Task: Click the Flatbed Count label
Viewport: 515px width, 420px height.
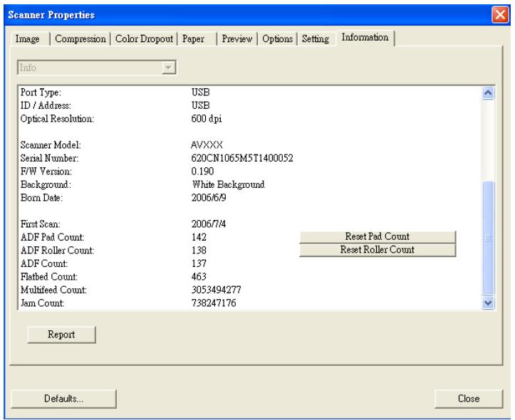Action: coord(49,277)
